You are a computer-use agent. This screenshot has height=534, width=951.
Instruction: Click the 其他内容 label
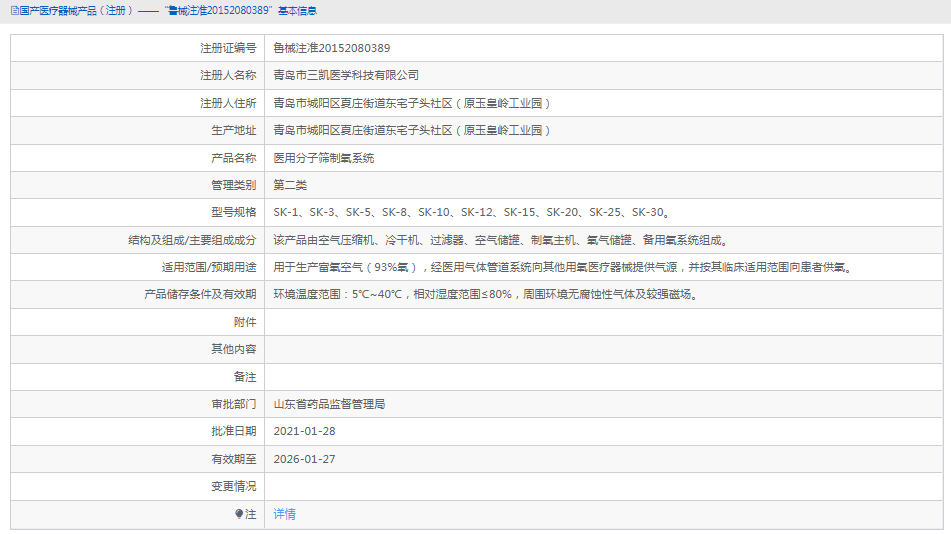[x=234, y=349]
